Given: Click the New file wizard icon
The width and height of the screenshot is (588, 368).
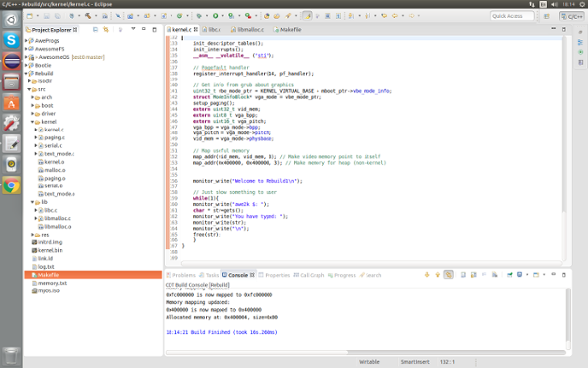Looking at the screenshot, I should (30, 16).
